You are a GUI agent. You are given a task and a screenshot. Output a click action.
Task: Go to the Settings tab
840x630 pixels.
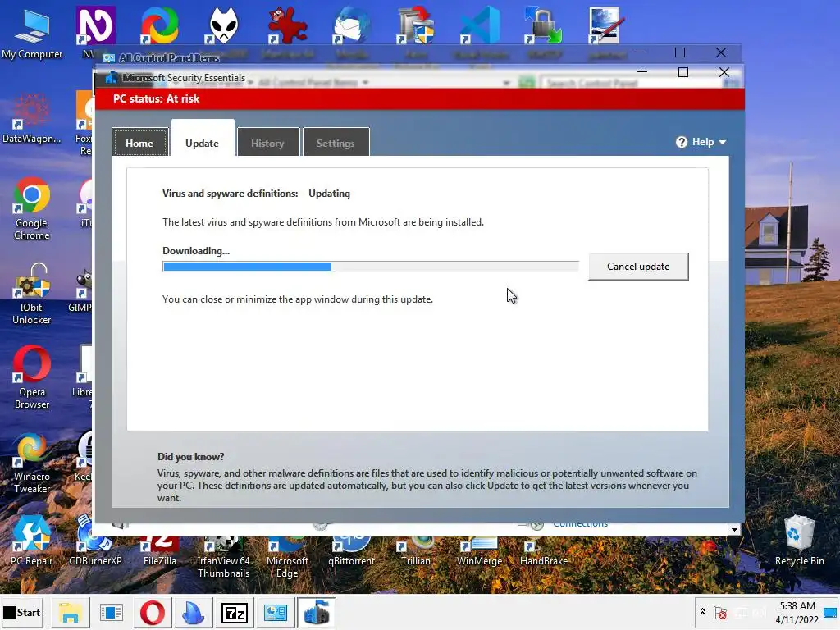[x=336, y=143]
